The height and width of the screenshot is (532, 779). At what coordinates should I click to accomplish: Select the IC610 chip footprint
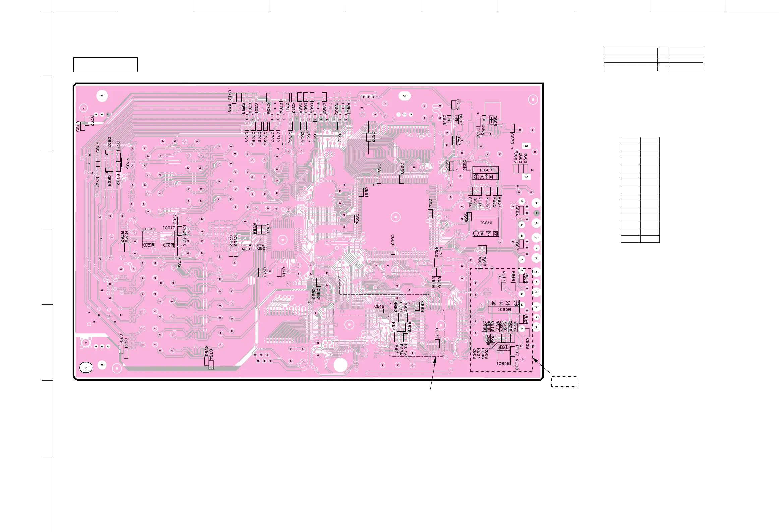click(486, 226)
